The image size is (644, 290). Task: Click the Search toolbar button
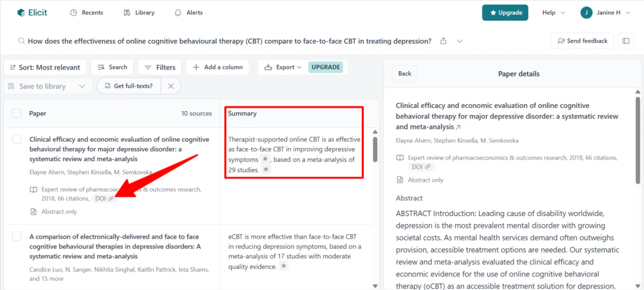coord(112,67)
